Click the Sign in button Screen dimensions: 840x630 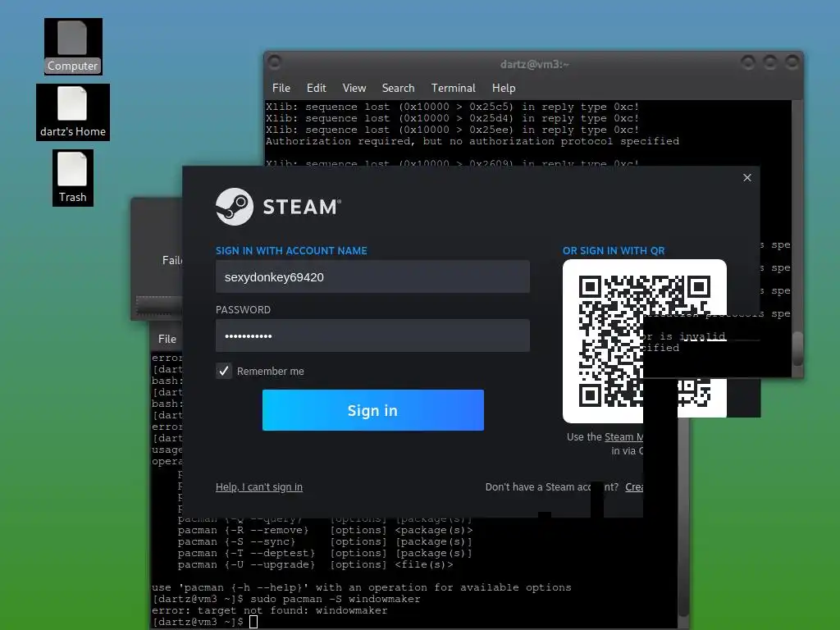click(373, 410)
